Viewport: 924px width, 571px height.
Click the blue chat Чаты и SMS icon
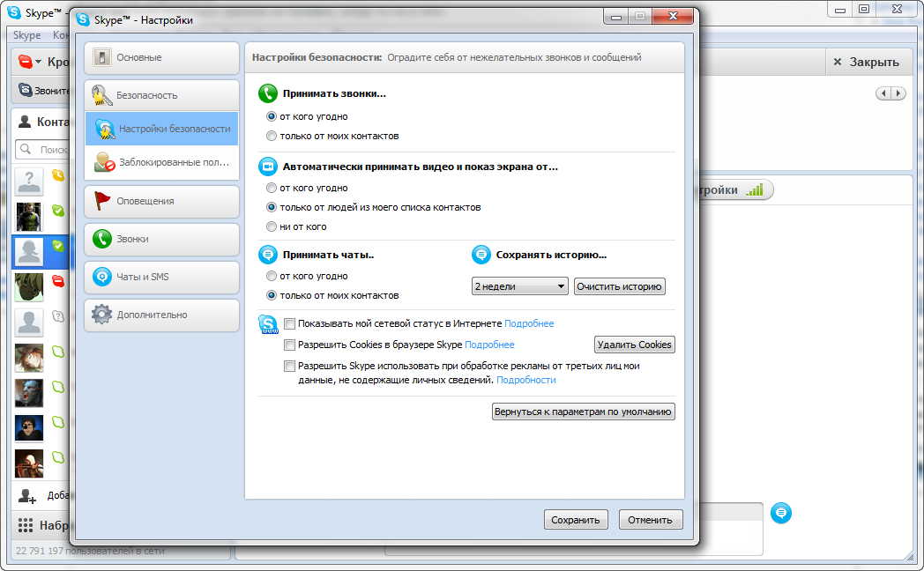102,277
